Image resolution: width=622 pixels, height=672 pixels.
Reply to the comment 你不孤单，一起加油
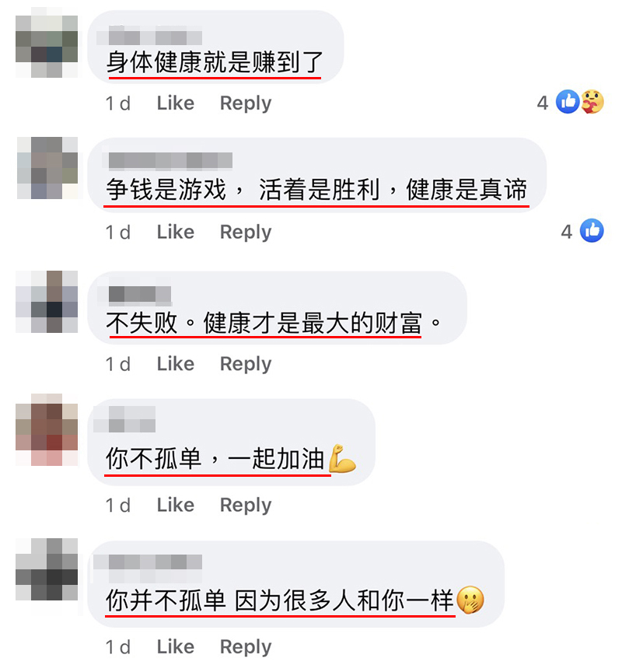[x=246, y=506]
